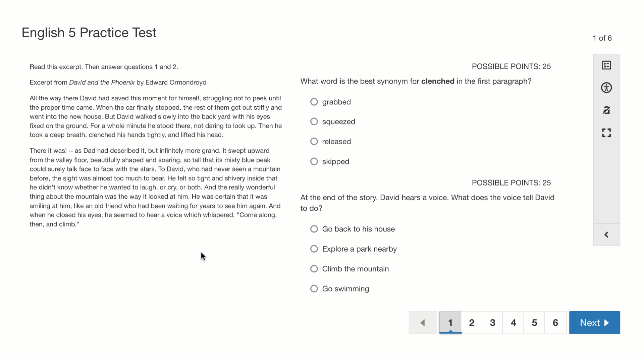Pick the "skipped" answer choice
Image resolution: width=644 pixels, height=356 pixels.
[x=314, y=161]
